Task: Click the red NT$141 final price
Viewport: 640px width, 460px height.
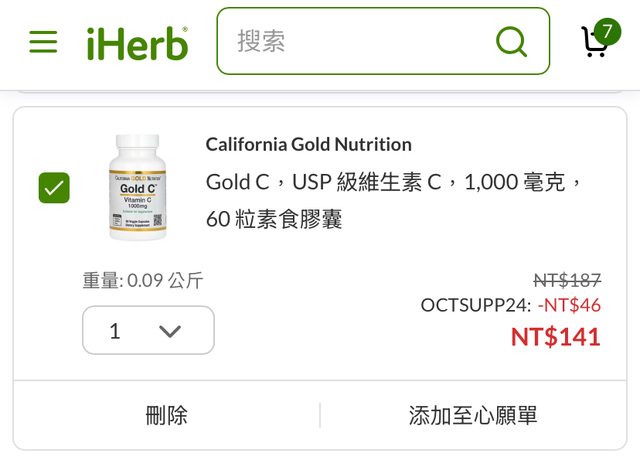Action: pos(555,336)
